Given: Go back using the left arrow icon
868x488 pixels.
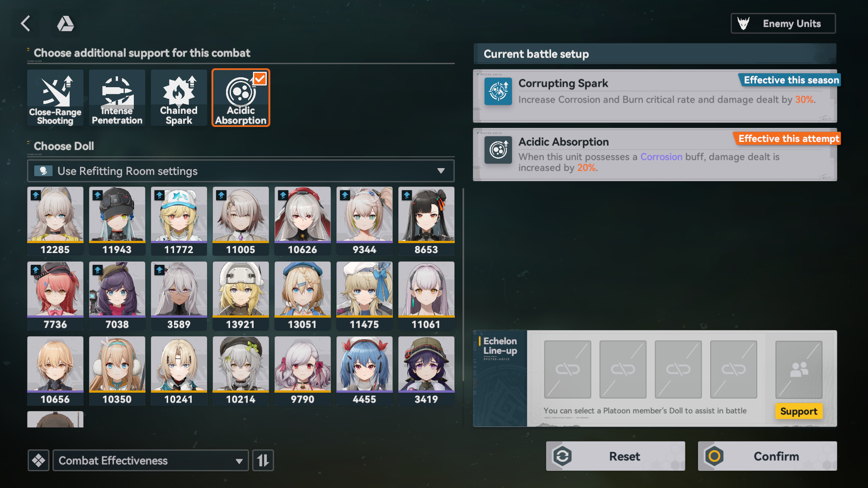Looking at the screenshot, I should 26,23.
